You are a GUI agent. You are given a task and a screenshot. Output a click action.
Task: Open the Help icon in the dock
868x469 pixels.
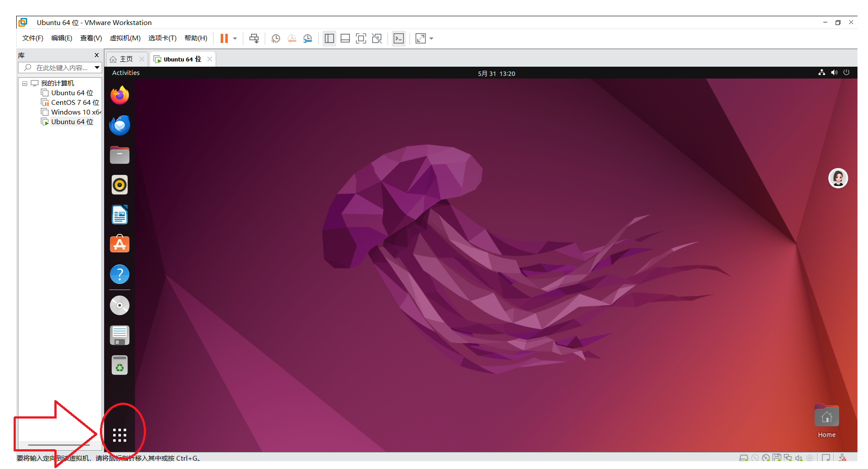point(120,274)
